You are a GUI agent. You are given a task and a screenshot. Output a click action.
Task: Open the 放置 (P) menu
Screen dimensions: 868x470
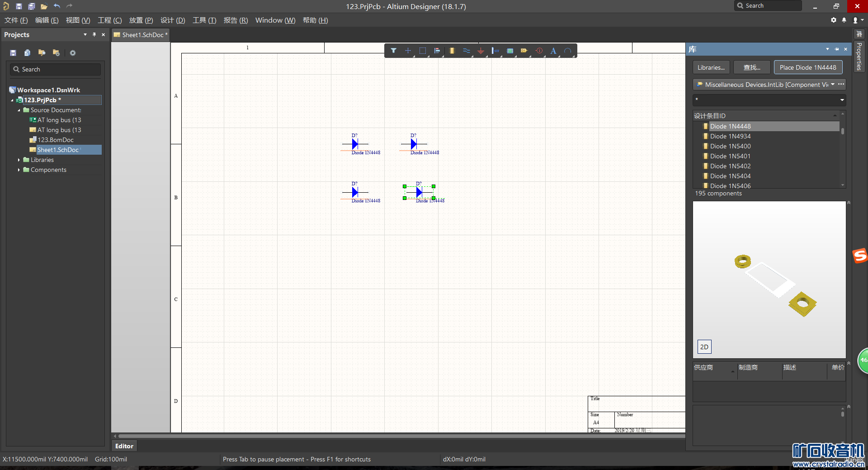pos(141,20)
